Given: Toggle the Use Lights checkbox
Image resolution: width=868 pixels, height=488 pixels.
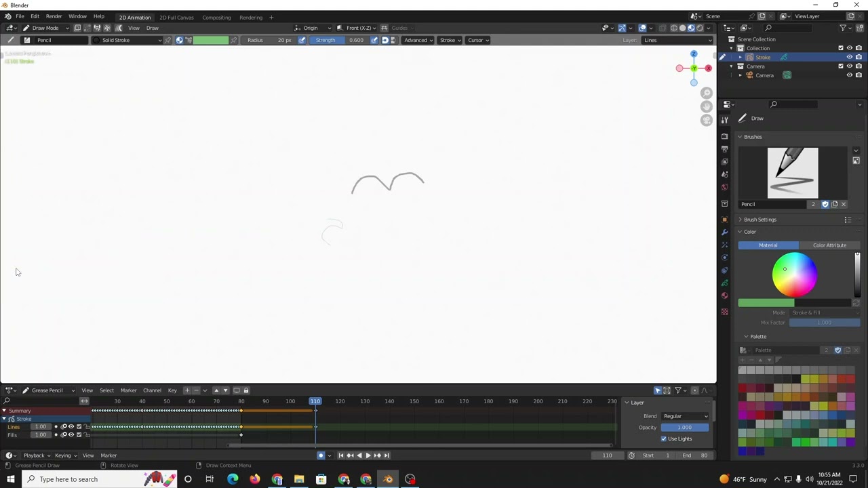Looking at the screenshot, I should (664, 439).
